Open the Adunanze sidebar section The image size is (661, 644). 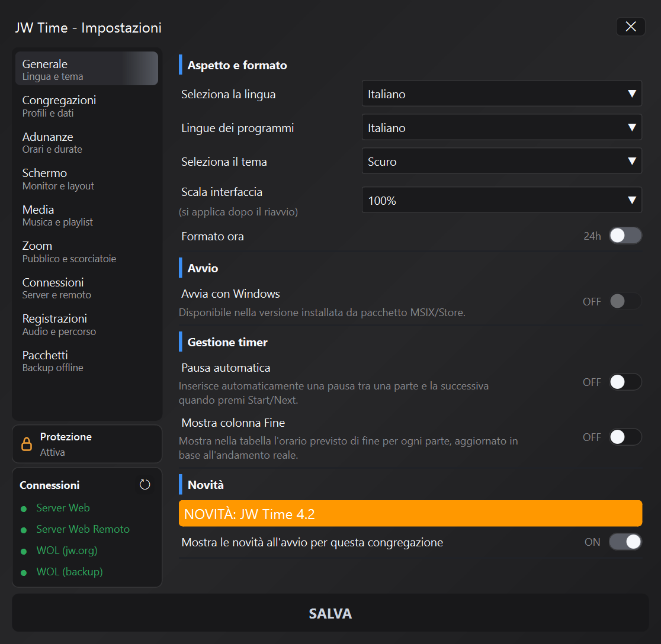coord(87,143)
